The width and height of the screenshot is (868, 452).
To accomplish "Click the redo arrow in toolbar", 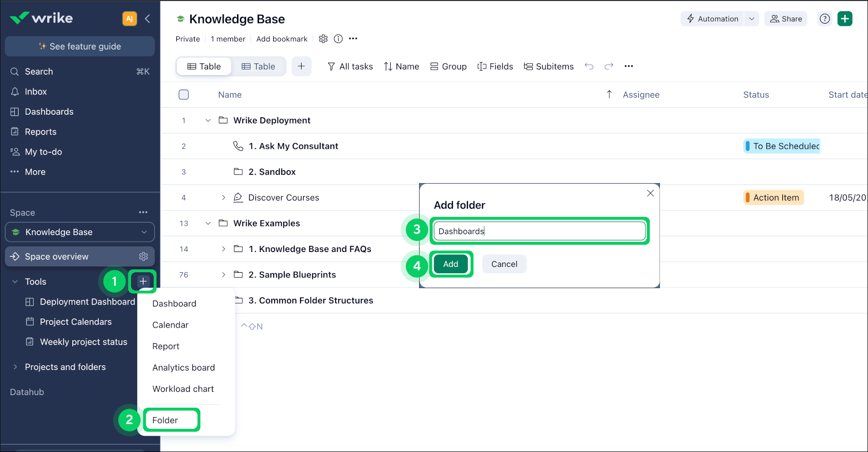I will coord(609,66).
